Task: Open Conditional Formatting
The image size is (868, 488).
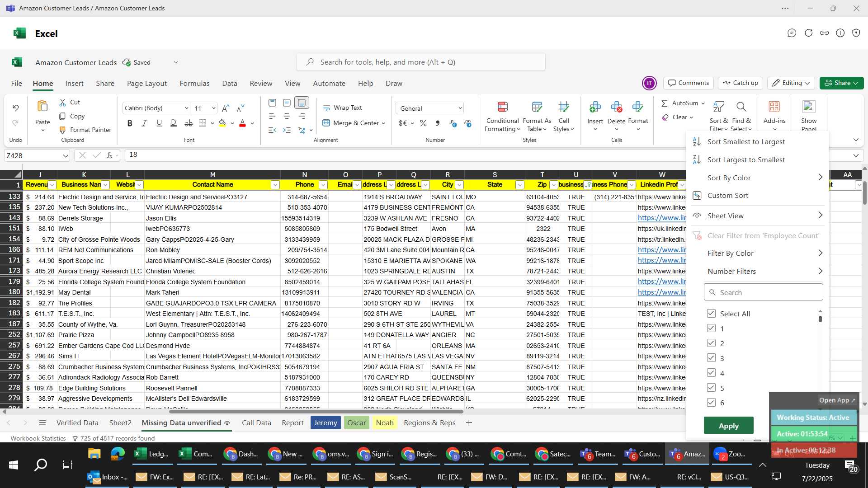Action: click(502, 117)
